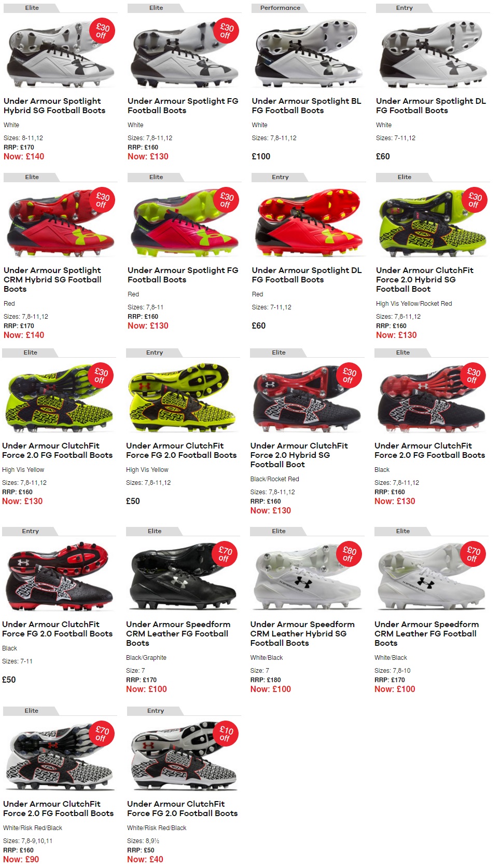Click the Entry black ClutchFit Force FG 2.0 boot image
501x868 pixels.
(x=59, y=577)
